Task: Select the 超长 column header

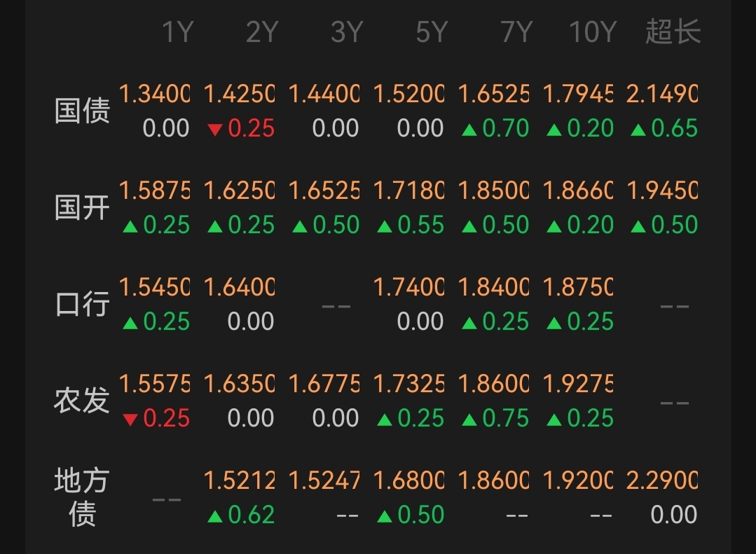Action: pyautogui.click(x=673, y=32)
